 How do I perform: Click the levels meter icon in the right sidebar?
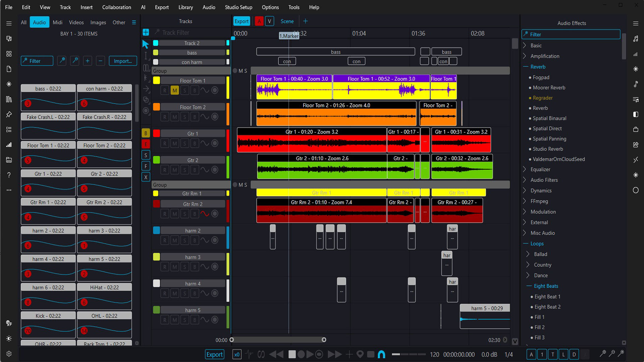coord(636,54)
